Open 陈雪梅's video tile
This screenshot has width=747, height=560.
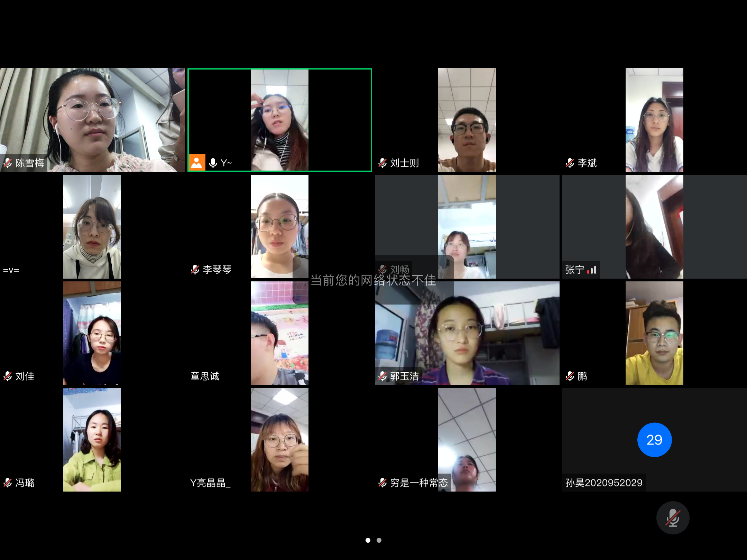[x=92, y=120]
